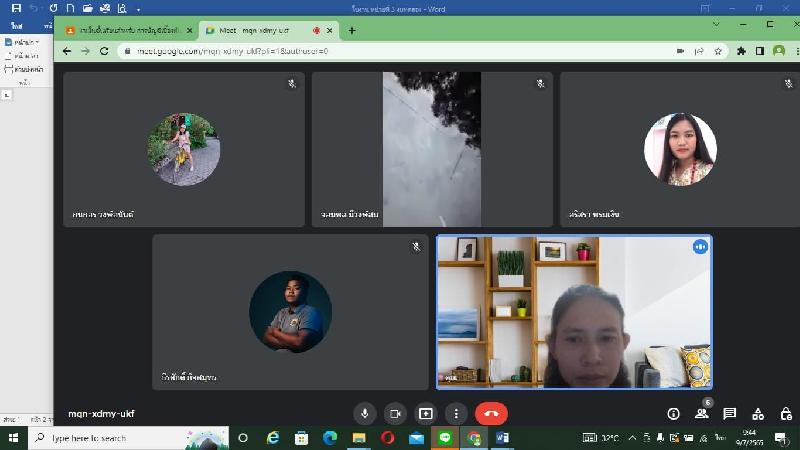This screenshot has height=450, width=800.
Task: Turn off the camera in Meet
Action: coord(395,413)
